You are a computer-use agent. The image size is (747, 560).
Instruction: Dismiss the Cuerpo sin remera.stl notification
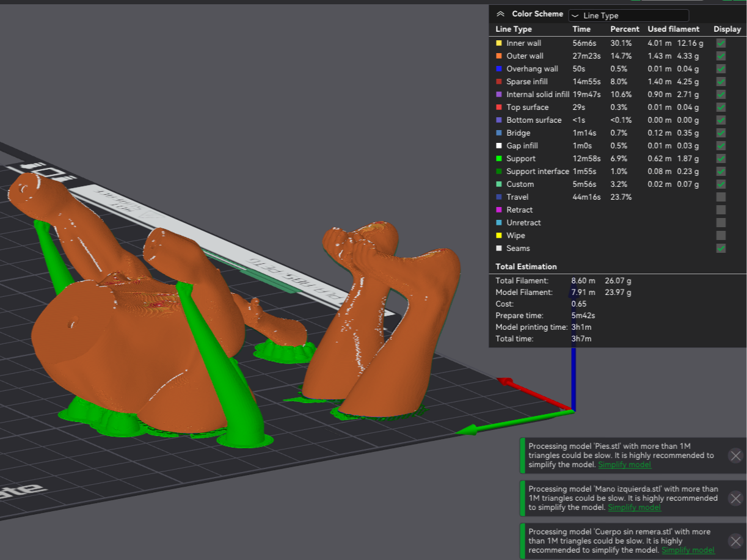click(735, 541)
